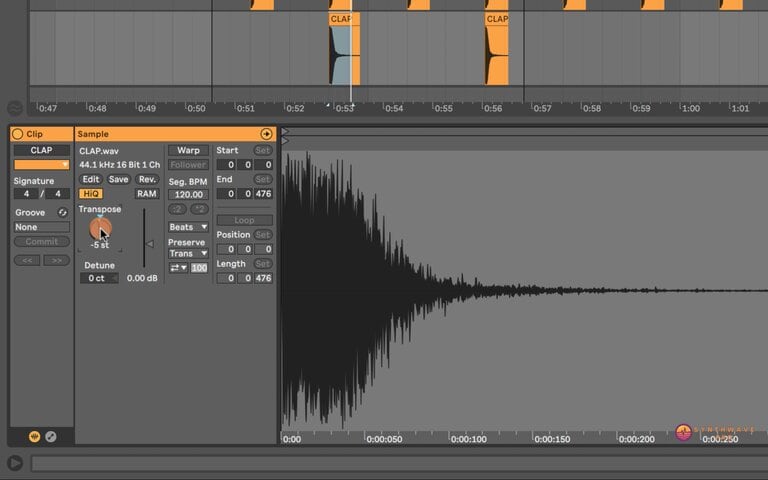768x480 pixels.
Task: Open the Preserve Trans dropdown
Action: (189, 253)
